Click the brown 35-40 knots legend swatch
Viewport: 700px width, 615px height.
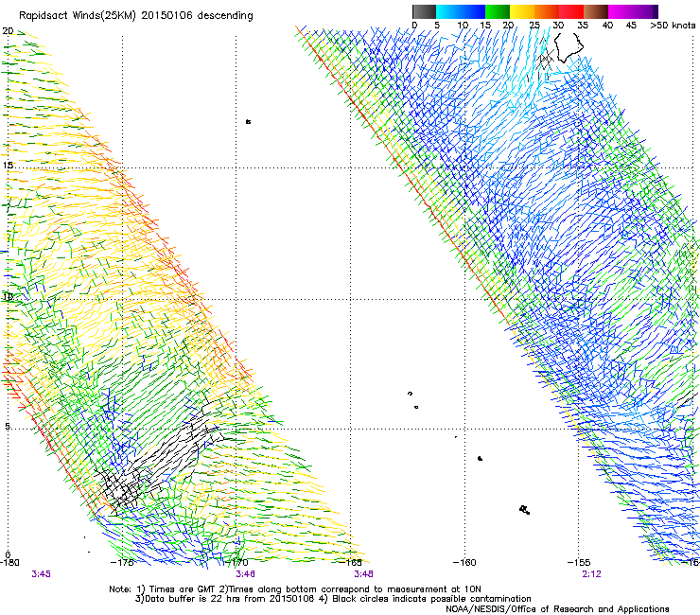tap(596, 11)
